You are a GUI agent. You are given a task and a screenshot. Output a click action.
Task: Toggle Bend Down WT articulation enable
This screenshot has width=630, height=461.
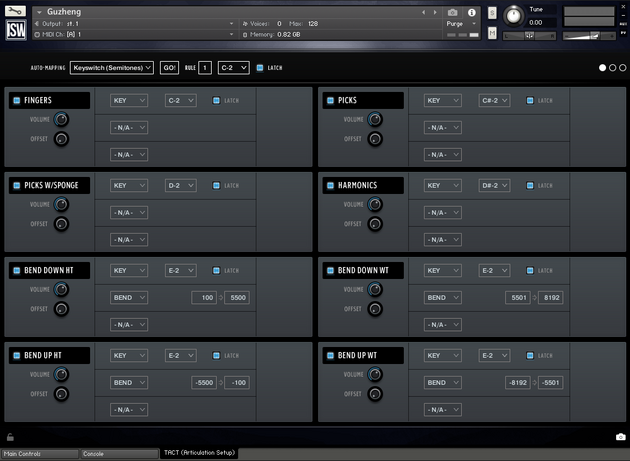331,270
